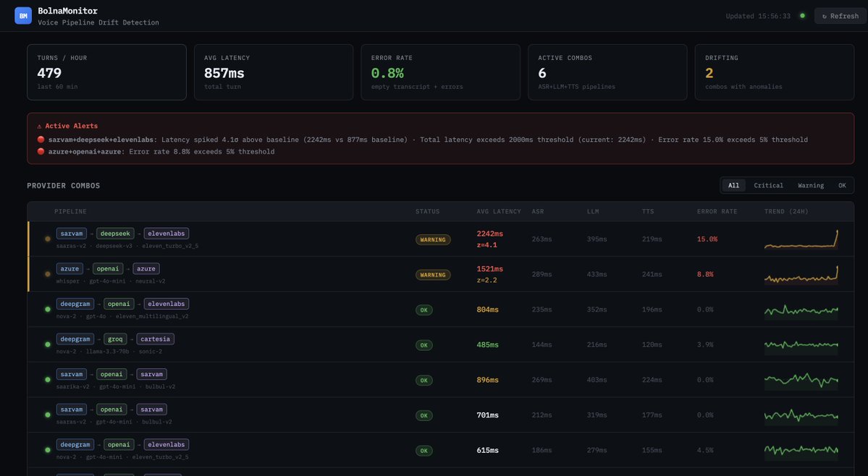Select the sarvam chip in the deepseek row
The height and width of the screenshot is (476, 868).
click(72, 234)
